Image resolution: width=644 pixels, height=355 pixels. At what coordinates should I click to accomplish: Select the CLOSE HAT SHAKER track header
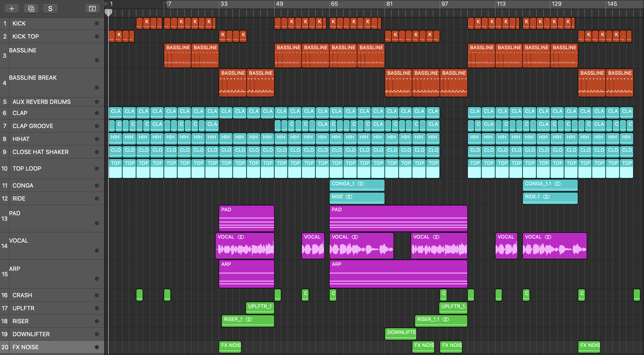coord(40,152)
